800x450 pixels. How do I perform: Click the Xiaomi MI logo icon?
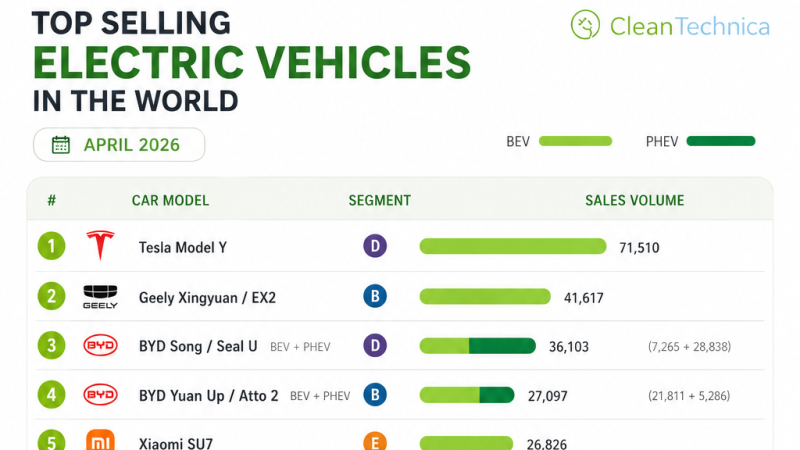pos(101,440)
